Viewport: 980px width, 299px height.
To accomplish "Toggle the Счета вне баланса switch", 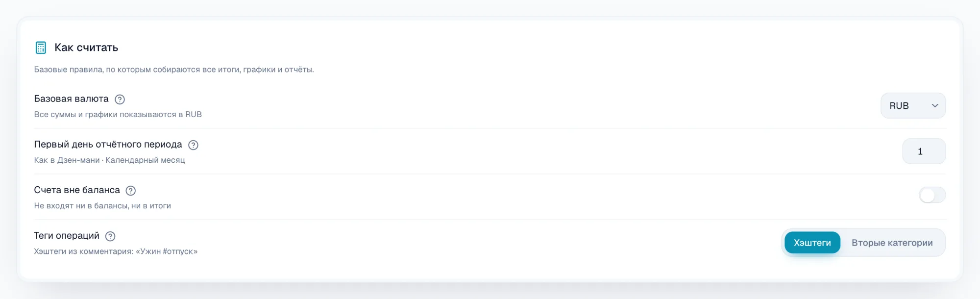I will (x=932, y=195).
